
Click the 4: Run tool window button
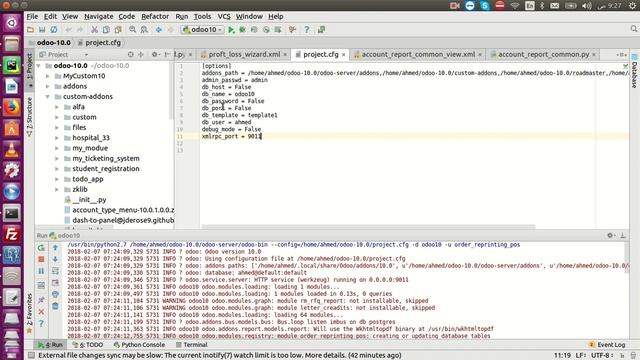[51, 345]
